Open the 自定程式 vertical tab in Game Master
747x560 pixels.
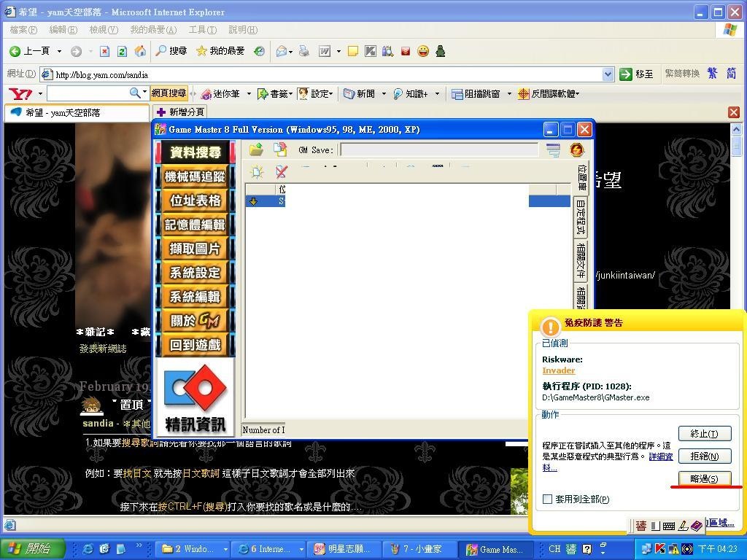(x=580, y=217)
